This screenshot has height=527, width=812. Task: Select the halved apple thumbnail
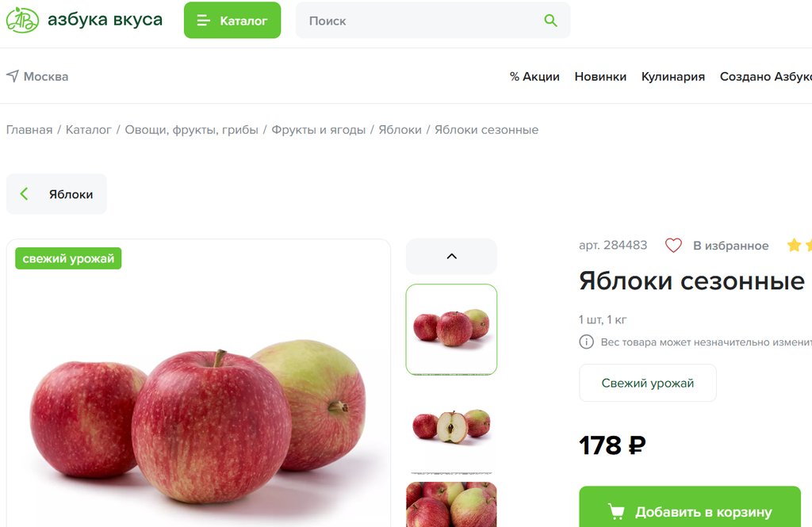(x=451, y=426)
